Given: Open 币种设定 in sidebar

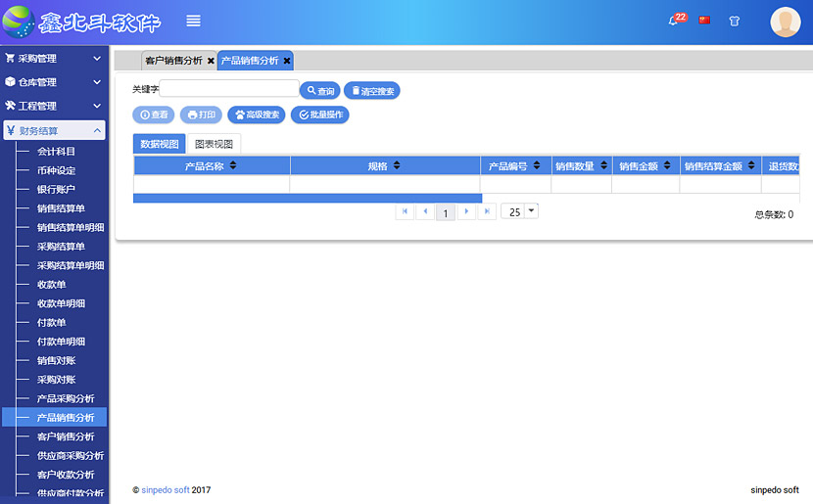Looking at the screenshot, I should (x=56, y=170).
